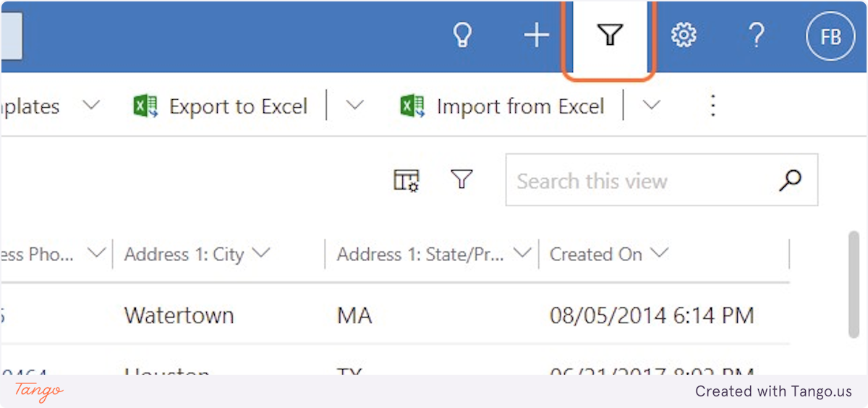Image resolution: width=868 pixels, height=408 pixels.
Task: Click the vertical ellipsis more commands
Action: 713,106
